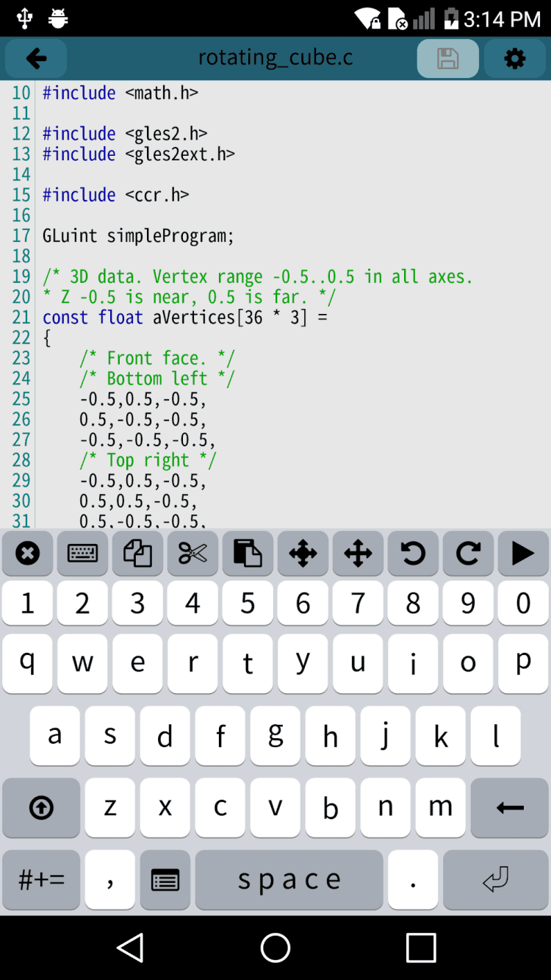Tap the keyboard switch icon key
Viewport: 551px width, 980px height.
pos(165,880)
